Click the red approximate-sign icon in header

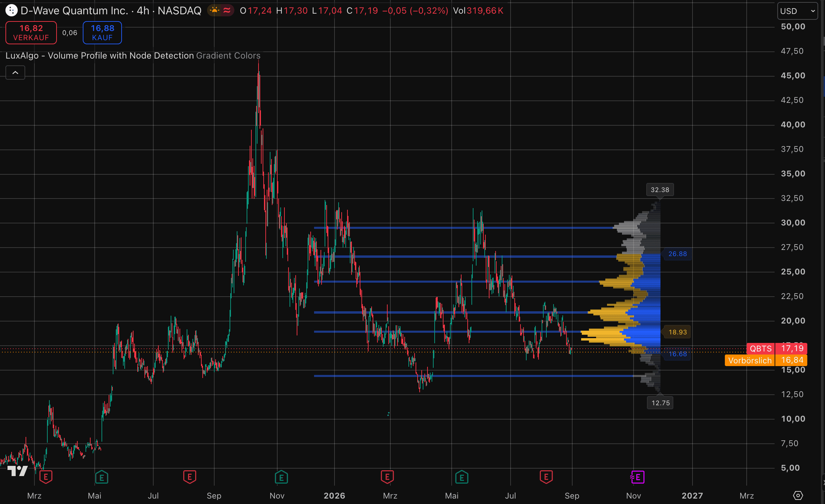(x=227, y=11)
